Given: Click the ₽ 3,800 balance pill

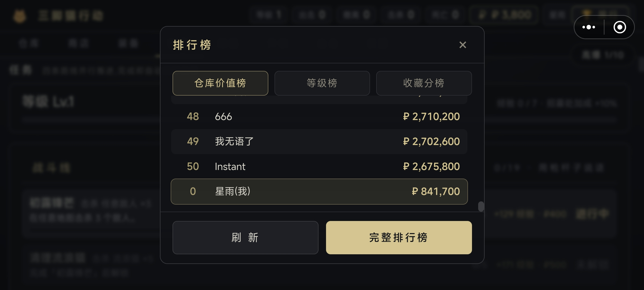Looking at the screenshot, I should 504,15.
